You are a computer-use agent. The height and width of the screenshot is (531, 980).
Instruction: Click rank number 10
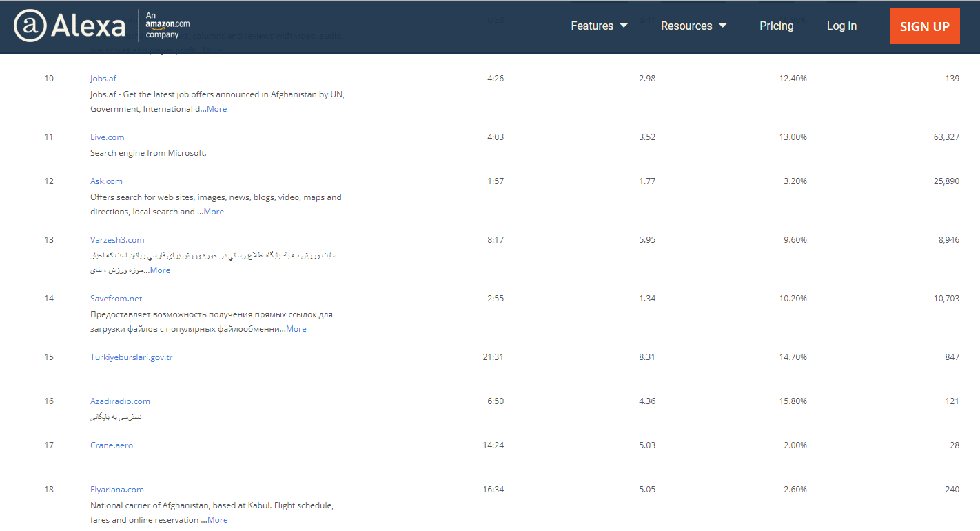coord(49,79)
